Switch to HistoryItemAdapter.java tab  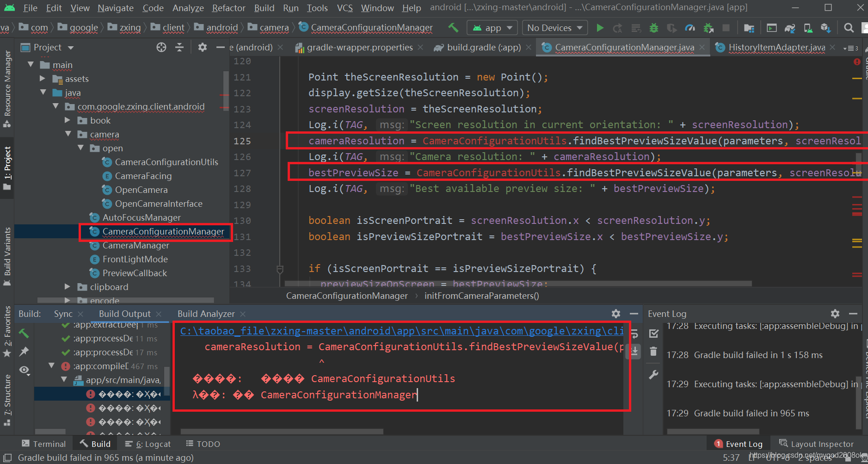coord(777,47)
